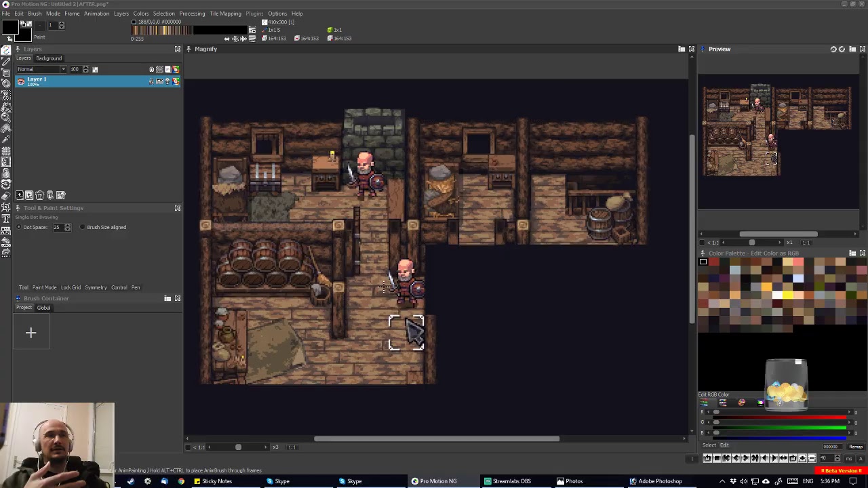Switch to the Symmetry settings tab

coord(96,287)
